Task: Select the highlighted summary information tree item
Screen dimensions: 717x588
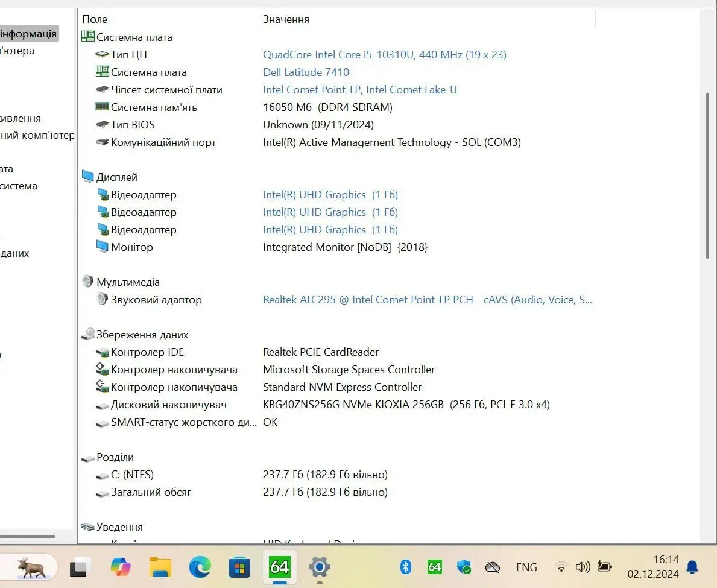Action: click(28, 34)
